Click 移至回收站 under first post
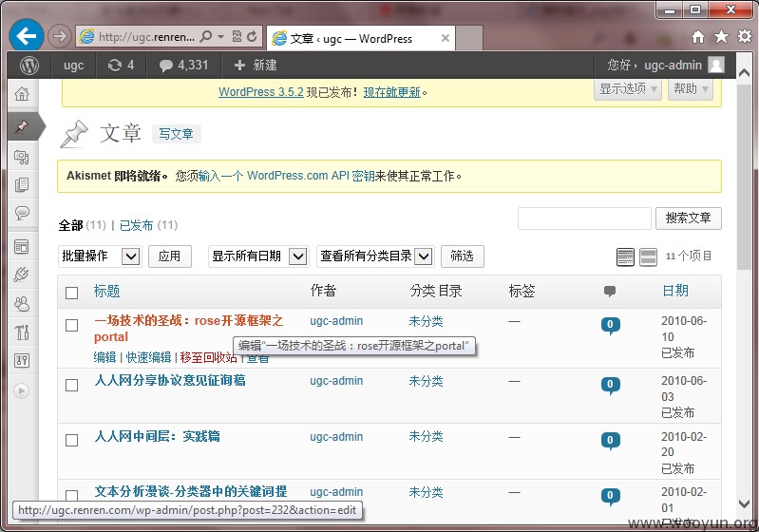 tap(209, 357)
